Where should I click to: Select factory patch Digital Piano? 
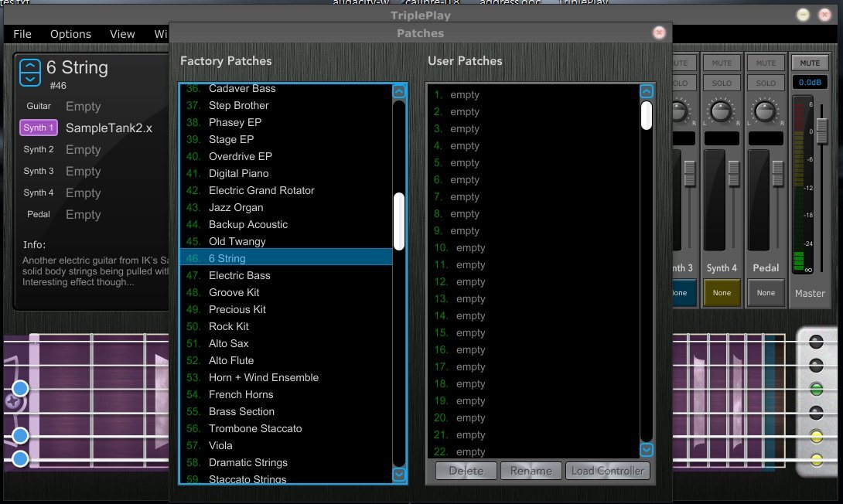[x=286, y=174]
